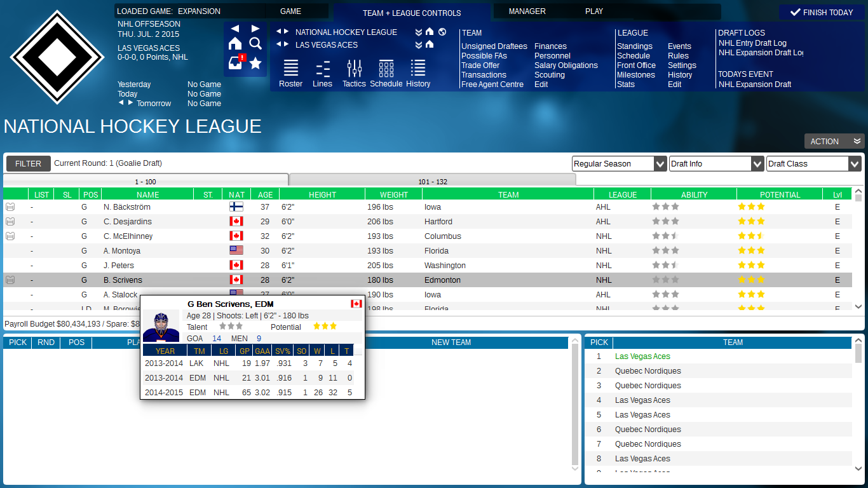Step to the previous day with the arrow beside Tomorrow
The image size is (868, 488).
point(121,102)
